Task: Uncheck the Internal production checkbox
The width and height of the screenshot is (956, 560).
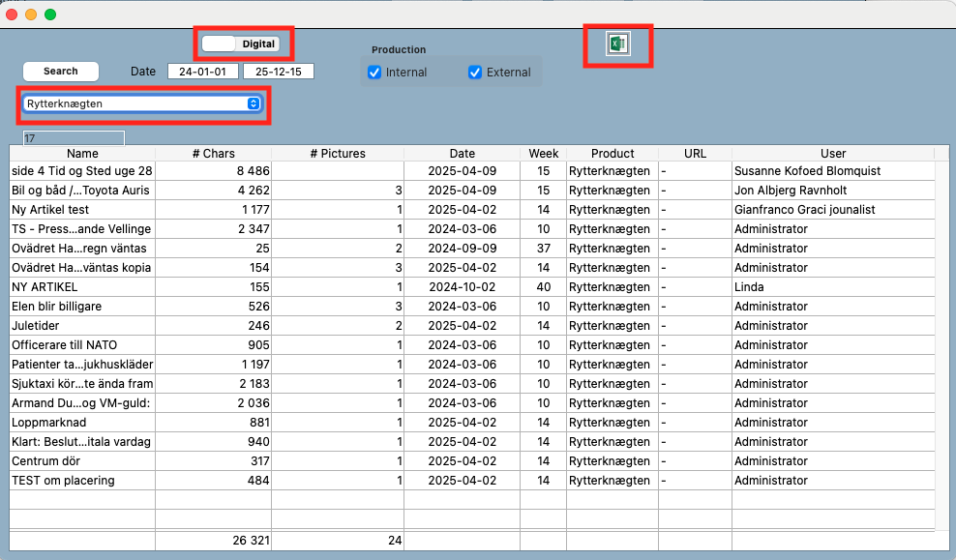Action: point(374,73)
